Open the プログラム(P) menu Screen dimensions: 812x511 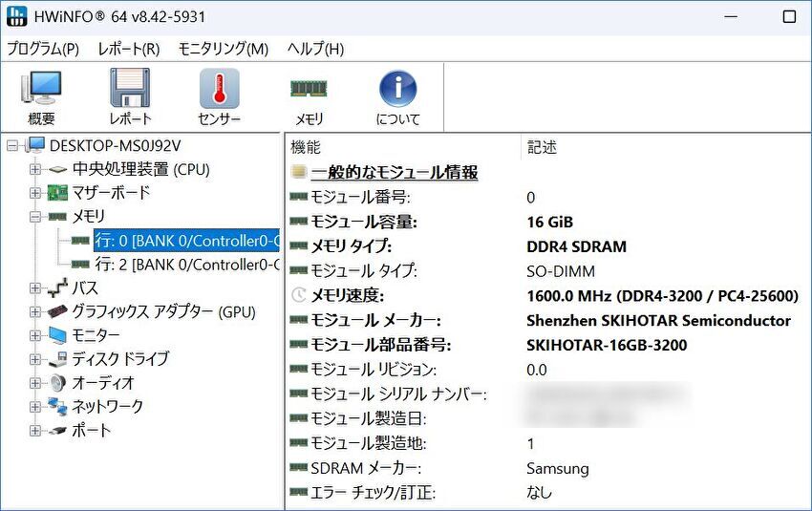43,49
